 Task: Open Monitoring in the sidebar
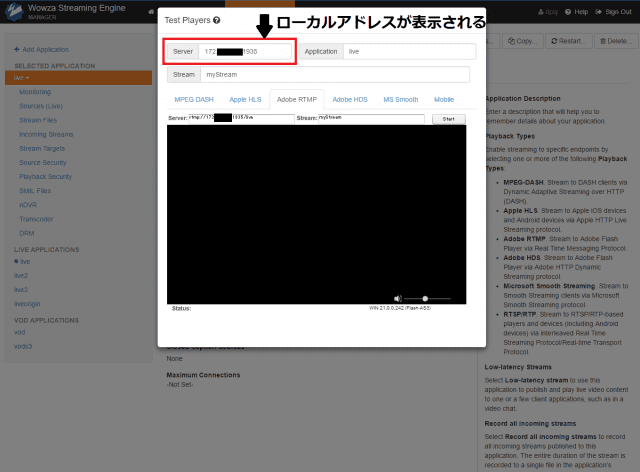click(35, 92)
